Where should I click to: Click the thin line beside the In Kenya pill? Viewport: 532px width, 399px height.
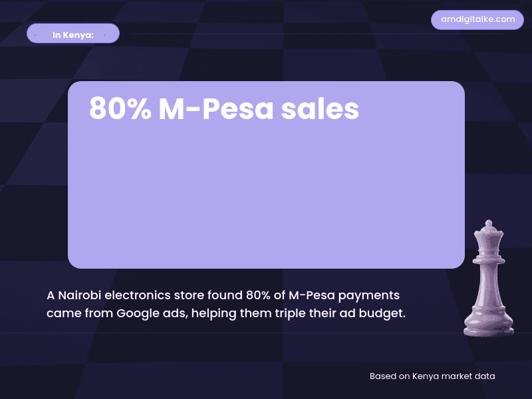(266, 33)
